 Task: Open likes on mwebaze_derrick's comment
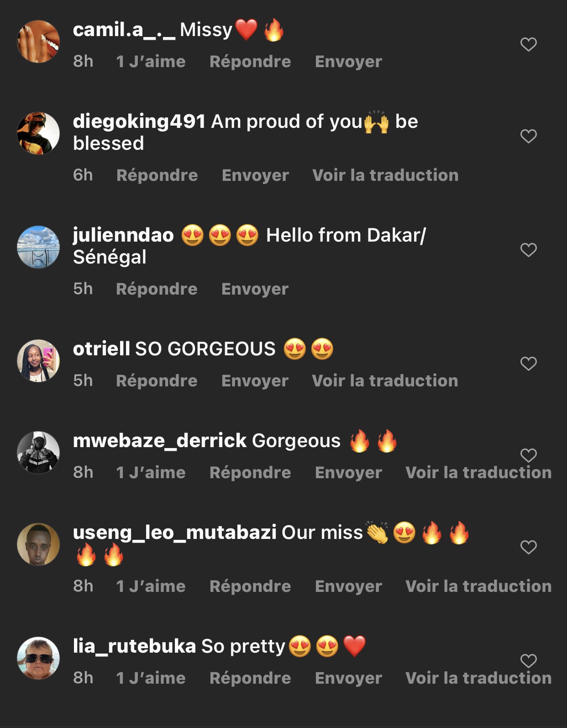coord(151,473)
